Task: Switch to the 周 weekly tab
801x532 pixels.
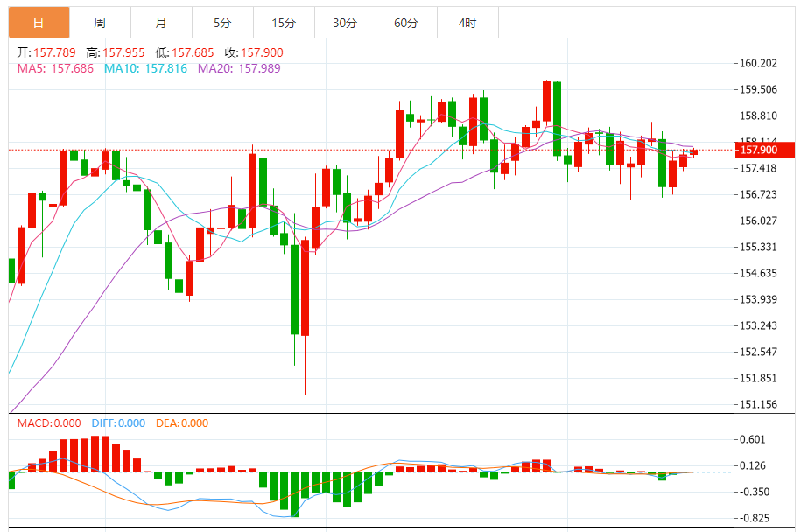Action: tap(100, 23)
